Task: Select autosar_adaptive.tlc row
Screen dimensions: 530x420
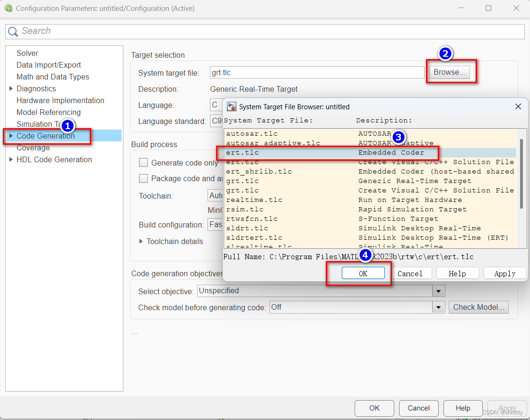Action: click(x=370, y=143)
